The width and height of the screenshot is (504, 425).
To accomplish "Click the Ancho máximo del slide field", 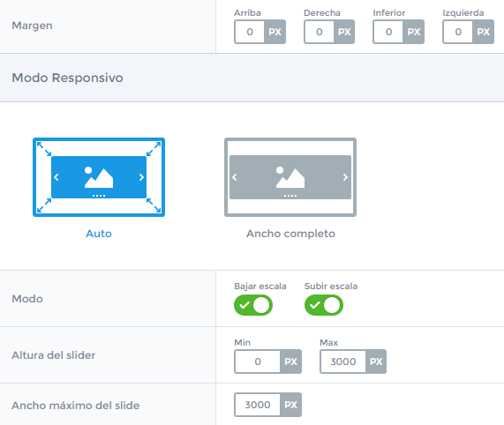I will coord(258,405).
